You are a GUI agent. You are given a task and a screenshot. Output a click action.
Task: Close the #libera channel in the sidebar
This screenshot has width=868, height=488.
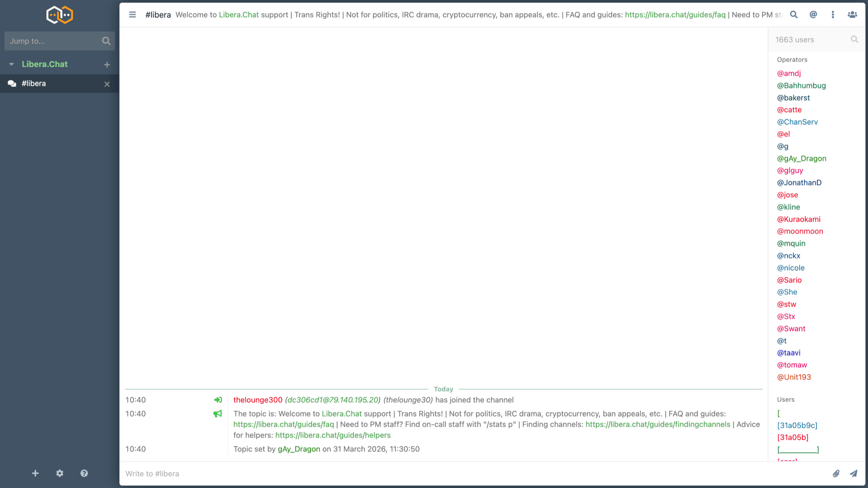[x=107, y=84]
